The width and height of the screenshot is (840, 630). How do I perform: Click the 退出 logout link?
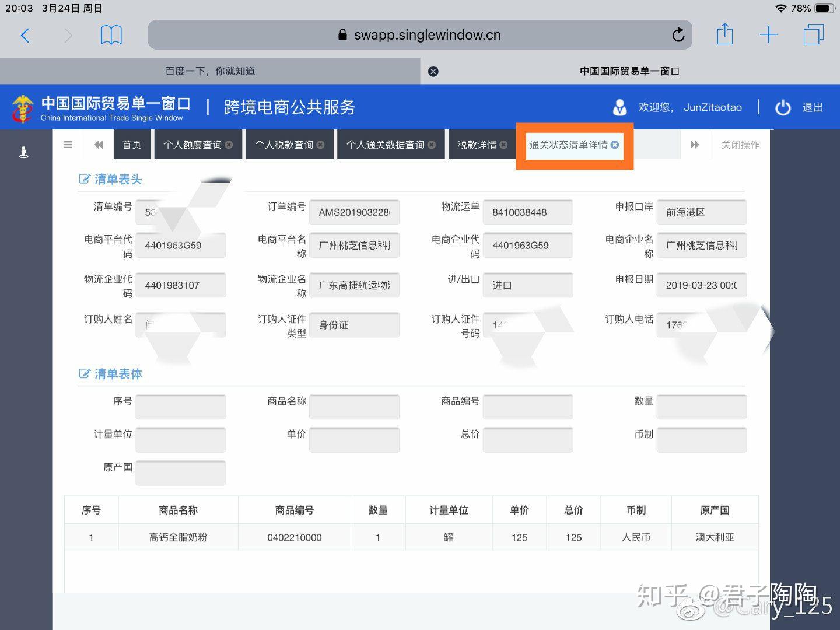813,107
